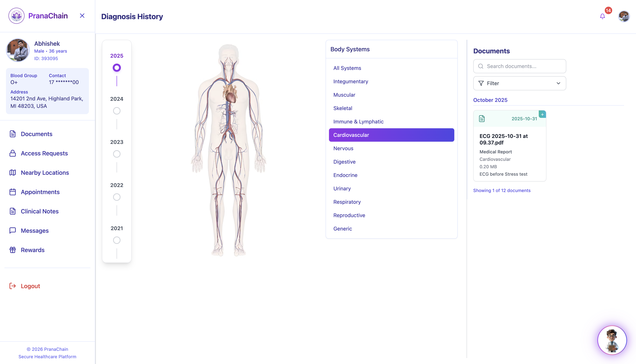
Task: Collapse the sidebar with the X control
Action: [82, 15]
